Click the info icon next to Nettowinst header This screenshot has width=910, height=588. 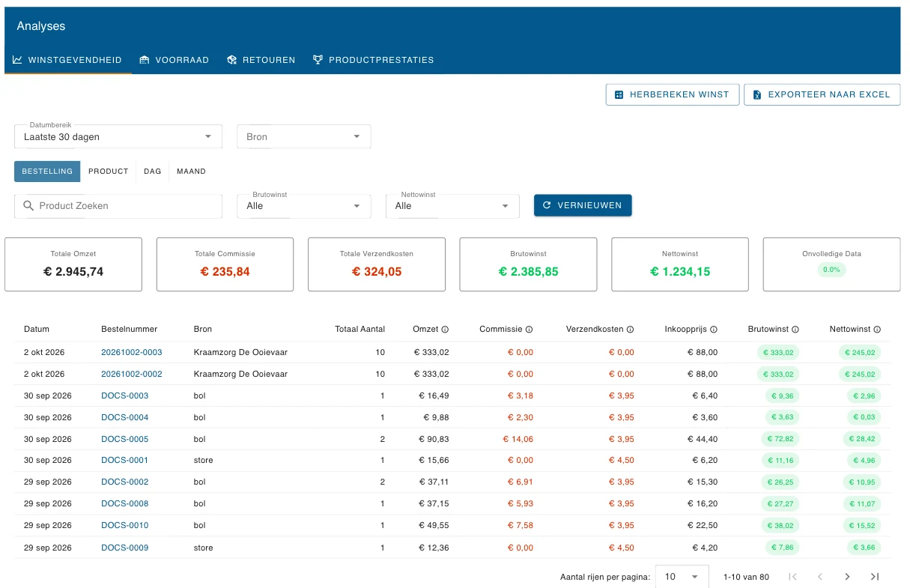pos(877,330)
